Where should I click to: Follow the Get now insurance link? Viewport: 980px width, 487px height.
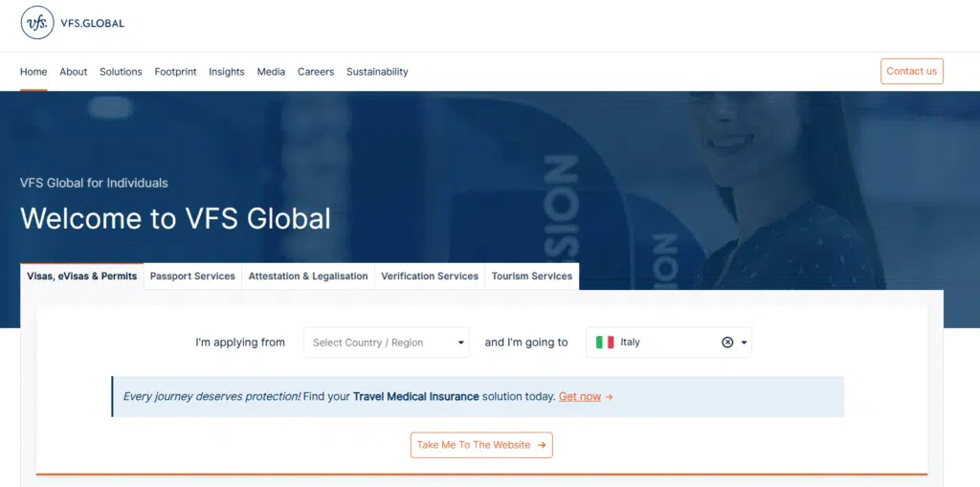coord(580,396)
